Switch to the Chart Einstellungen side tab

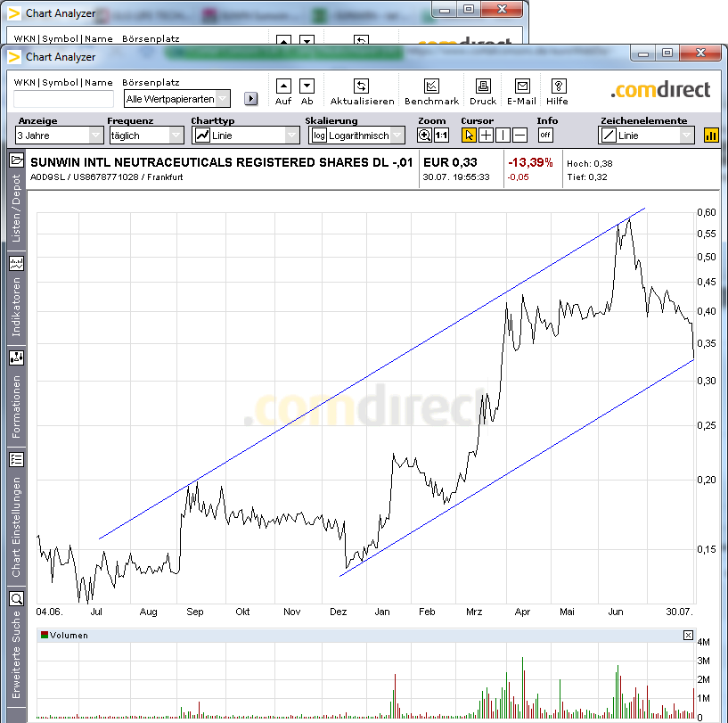pyautogui.click(x=16, y=527)
